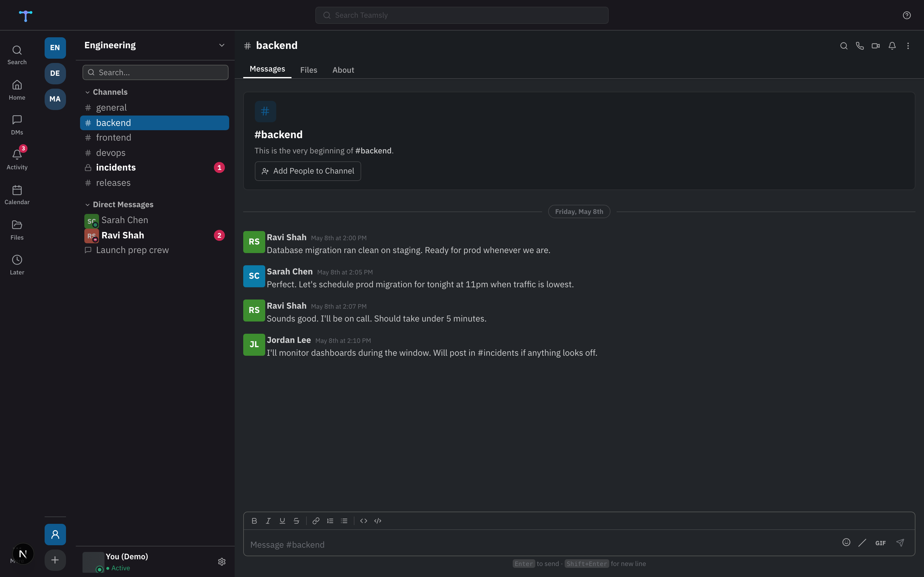This screenshot has width=924, height=577.
Task: Click Sarah Chen's name in 2:05 message
Action: [x=290, y=272]
